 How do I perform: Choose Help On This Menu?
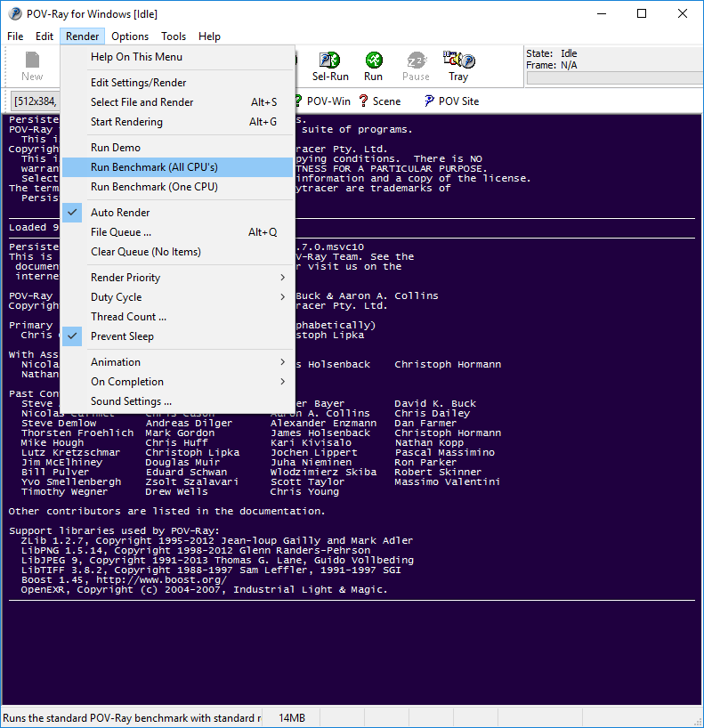[178, 57]
